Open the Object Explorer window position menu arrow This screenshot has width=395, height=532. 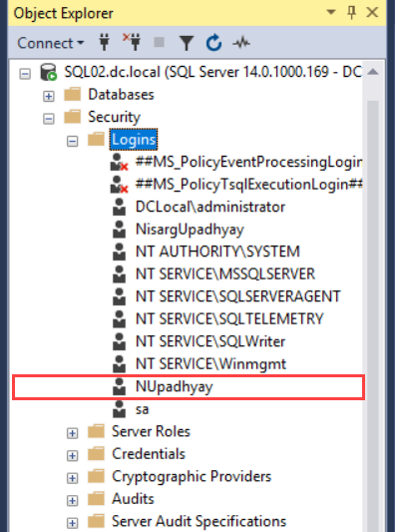click(x=330, y=13)
